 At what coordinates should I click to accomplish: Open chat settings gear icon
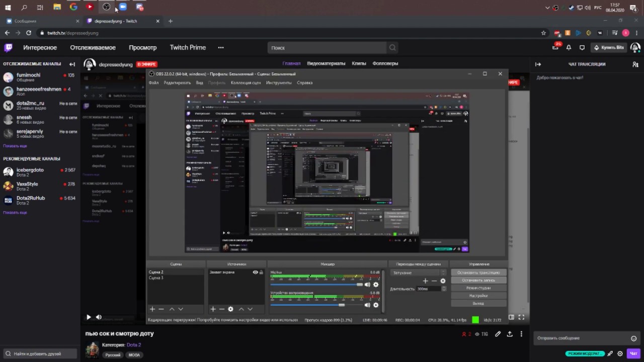click(620, 353)
